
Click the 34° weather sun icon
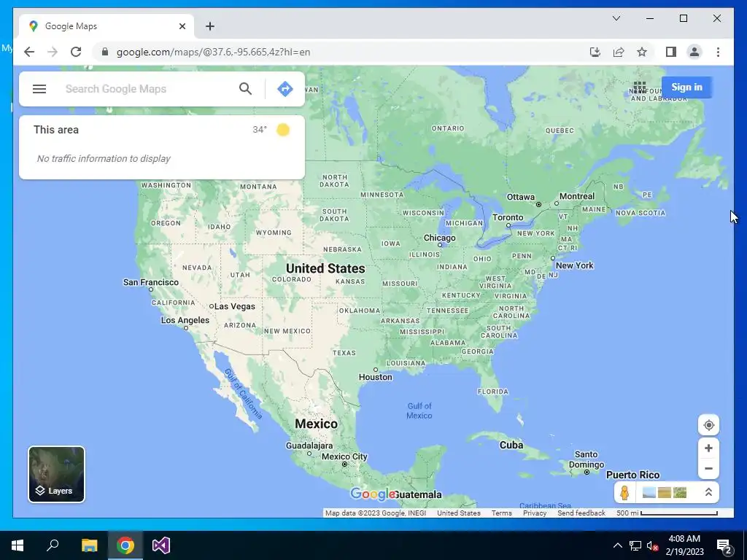pyautogui.click(x=283, y=130)
